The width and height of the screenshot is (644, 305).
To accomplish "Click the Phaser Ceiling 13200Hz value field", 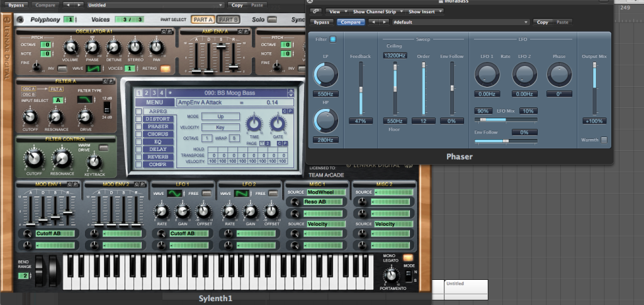I will tap(395, 55).
